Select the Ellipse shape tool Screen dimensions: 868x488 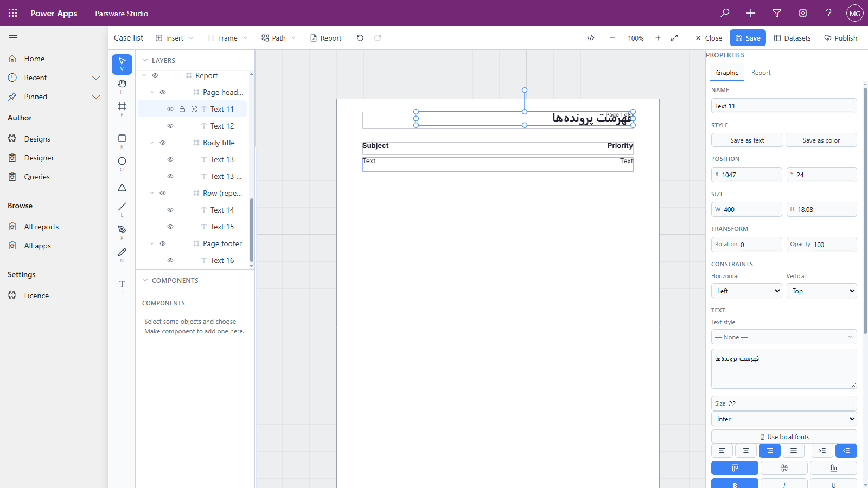(122, 164)
